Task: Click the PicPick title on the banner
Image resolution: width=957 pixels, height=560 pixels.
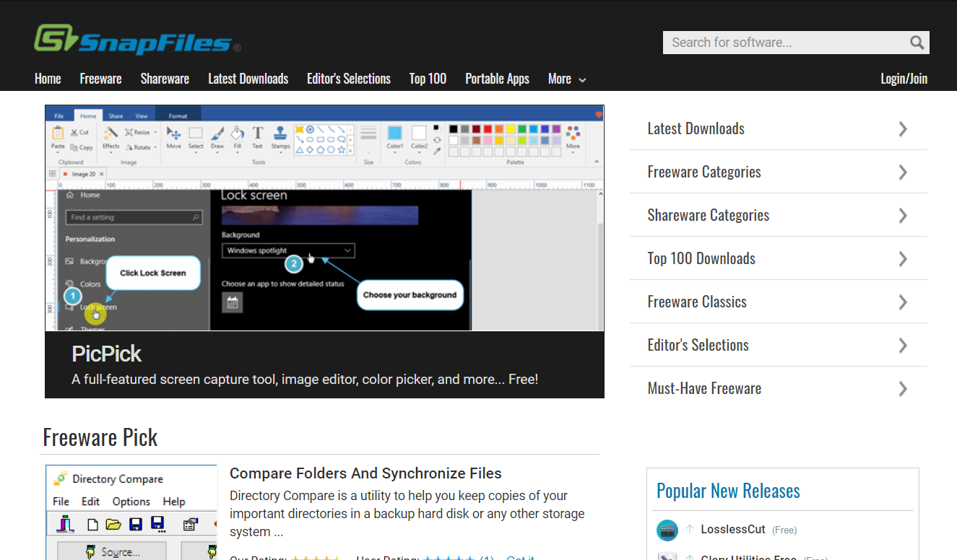Action: (x=107, y=354)
